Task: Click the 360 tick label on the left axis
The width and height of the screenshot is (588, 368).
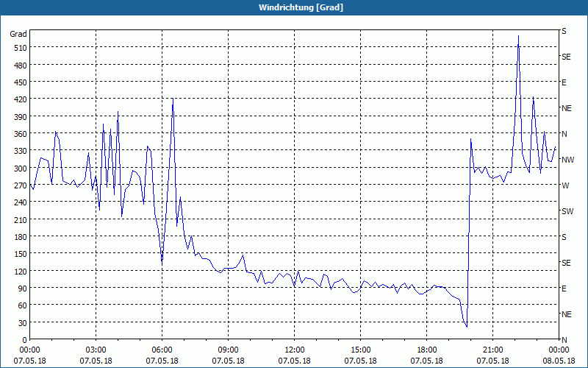Action: (21, 134)
